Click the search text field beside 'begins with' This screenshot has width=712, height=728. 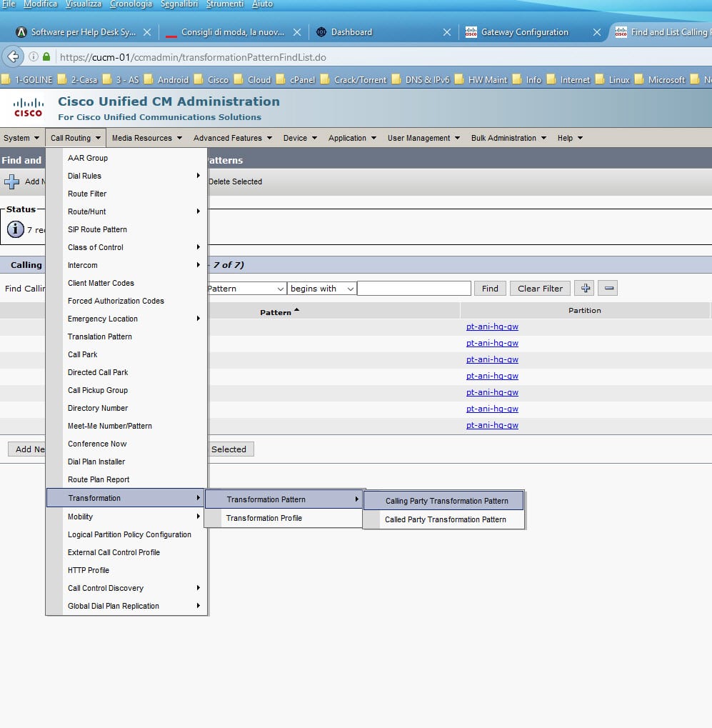[414, 289]
